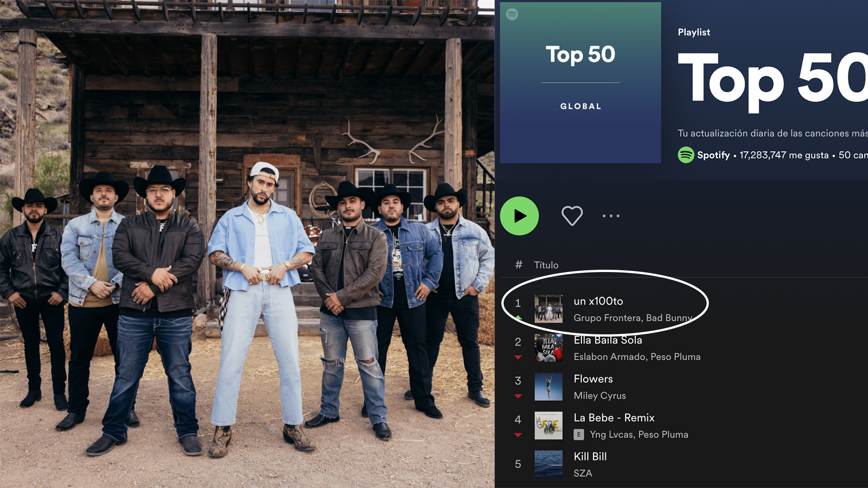The height and width of the screenshot is (488, 868).
Task: Click the Kill Bill album cover
Action: [x=548, y=465]
